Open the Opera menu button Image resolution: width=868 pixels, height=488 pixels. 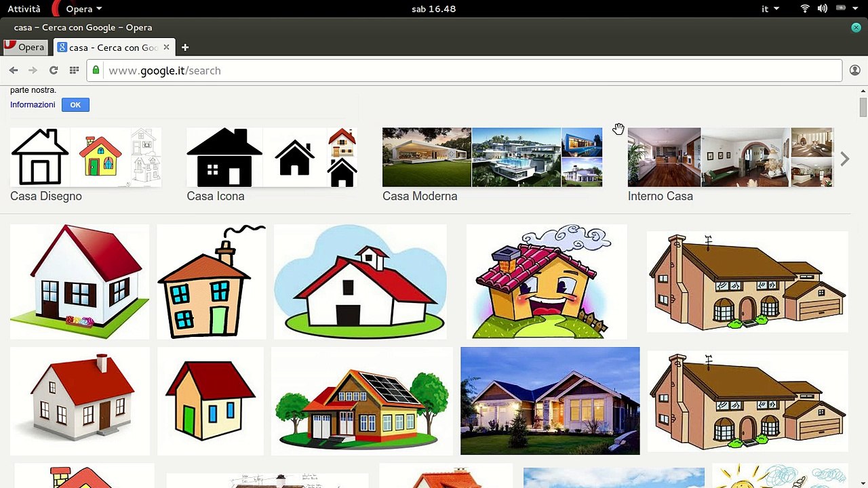click(25, 47)
